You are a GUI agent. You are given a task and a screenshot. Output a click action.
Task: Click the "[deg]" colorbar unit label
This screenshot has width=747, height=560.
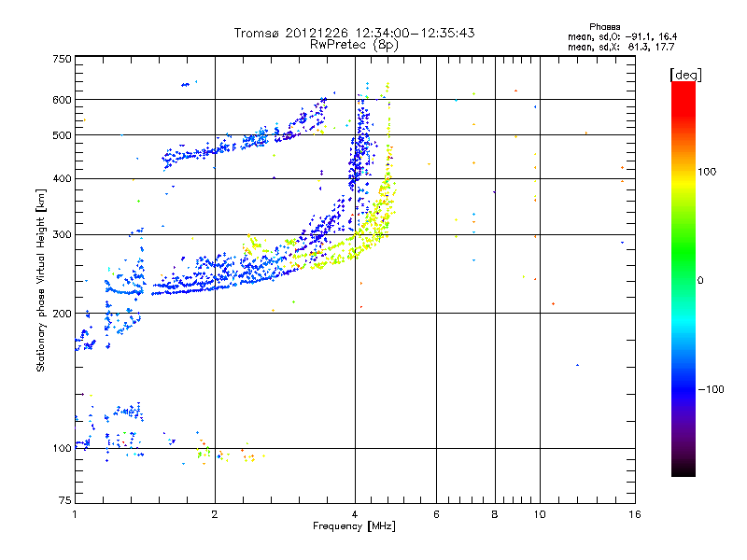click(x=685, y=75)
